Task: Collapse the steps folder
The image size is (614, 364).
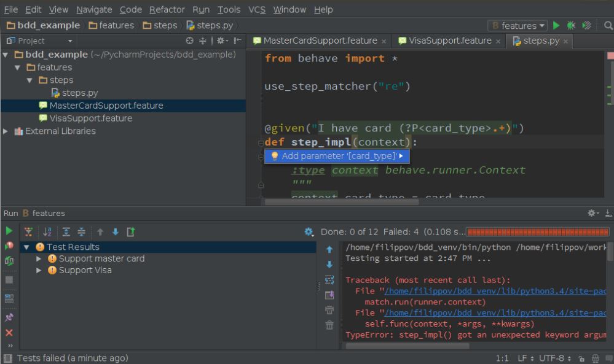Action: [x=30, y=80]
